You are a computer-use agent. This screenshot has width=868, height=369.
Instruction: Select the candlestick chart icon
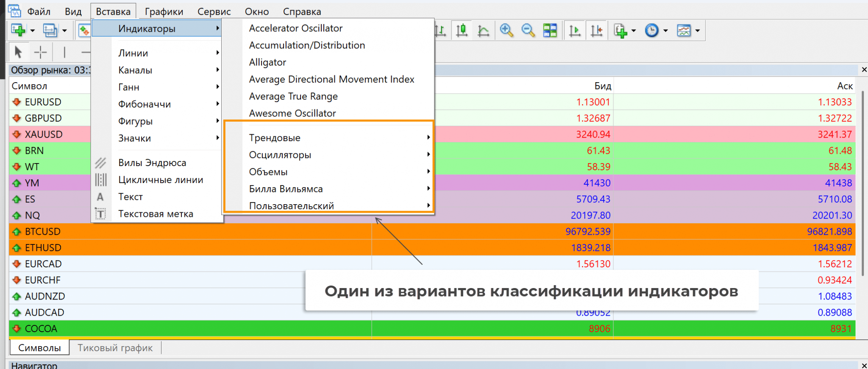(x=462, y=31)
